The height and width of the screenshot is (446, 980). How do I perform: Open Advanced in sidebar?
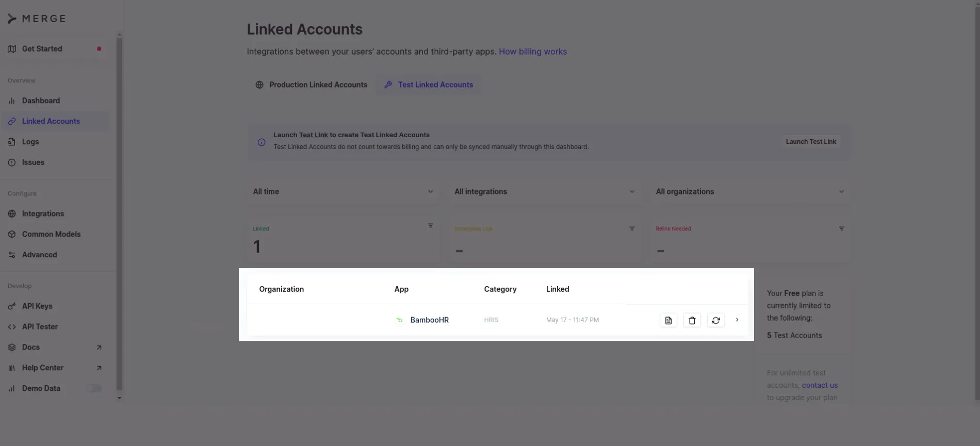point(39,255)
